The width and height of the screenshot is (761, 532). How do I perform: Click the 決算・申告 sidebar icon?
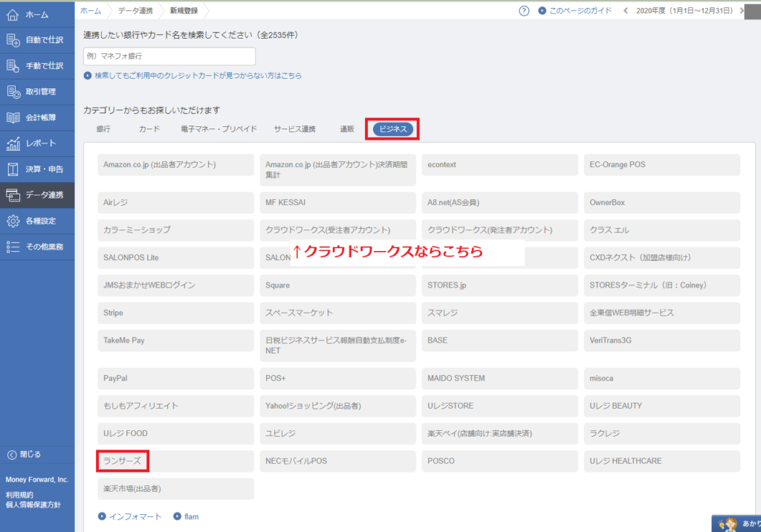(x=13, y=169)
